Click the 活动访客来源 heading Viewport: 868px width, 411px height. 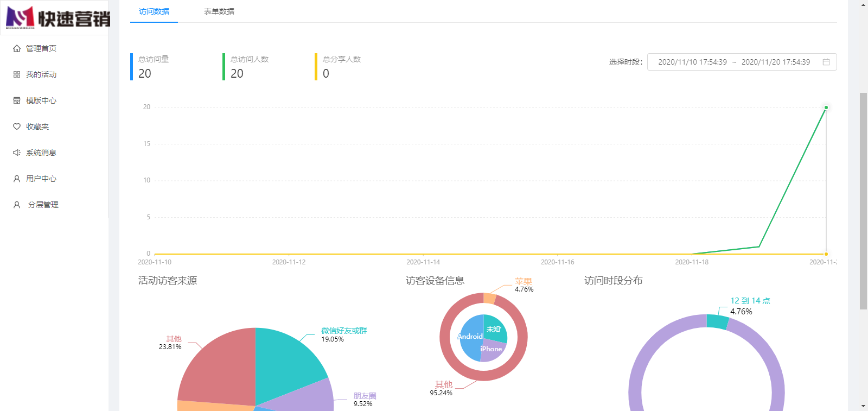[168, 281]
